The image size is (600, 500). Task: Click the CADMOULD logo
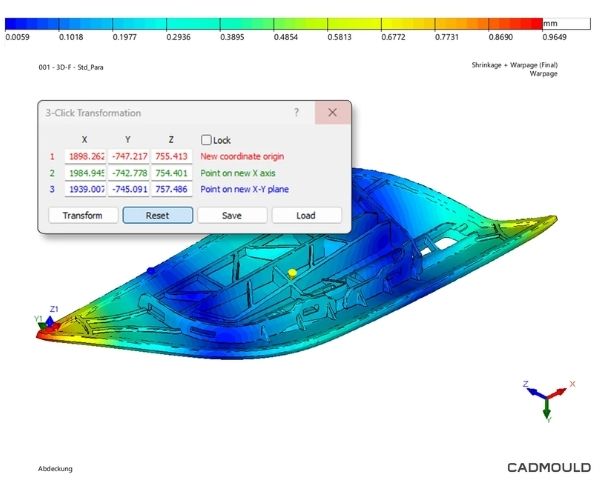coord(549,467)
